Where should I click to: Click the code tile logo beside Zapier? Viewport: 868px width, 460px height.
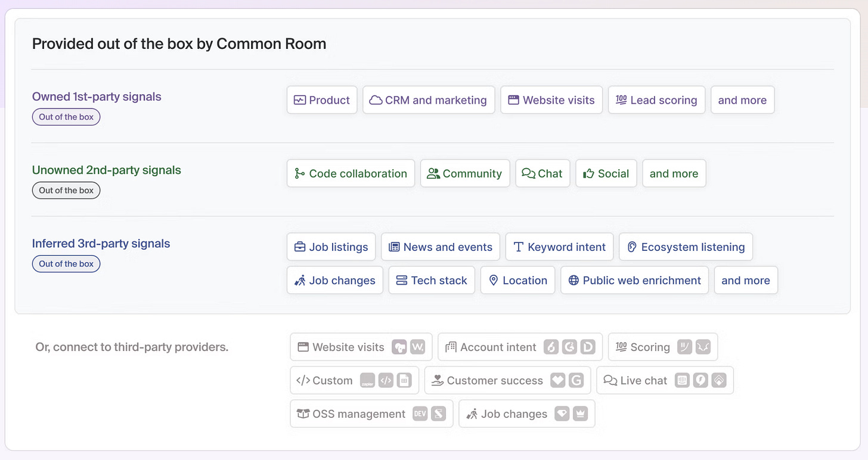(386, 380)
